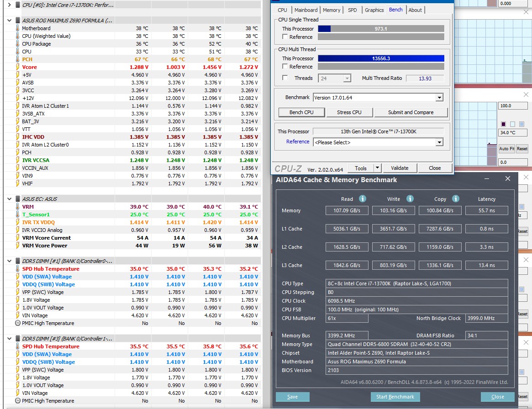The height and width of the screenshot is (409, 532).
Task: Click the Vcore lightning bolt icon
Action: tap(18, 67)
